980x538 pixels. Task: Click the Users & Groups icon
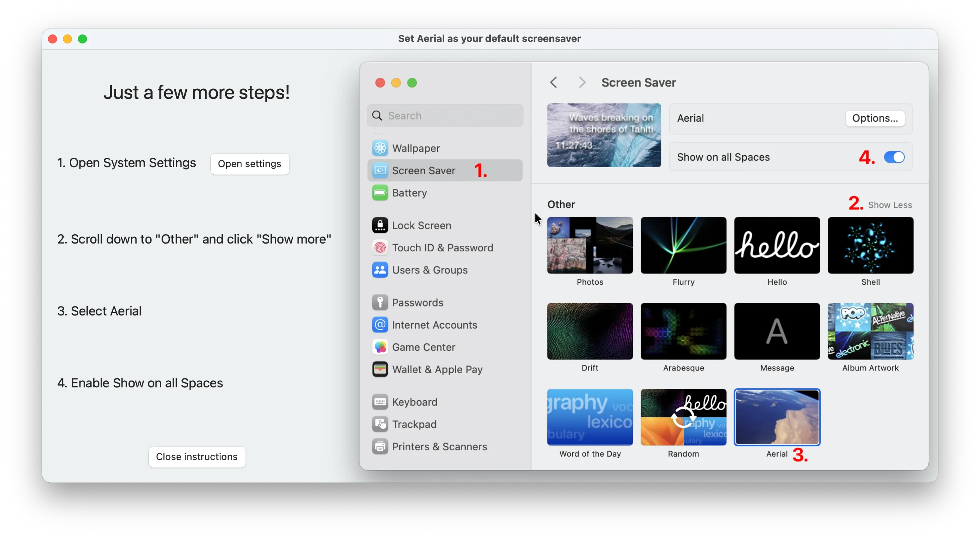[x=380, y=270]
